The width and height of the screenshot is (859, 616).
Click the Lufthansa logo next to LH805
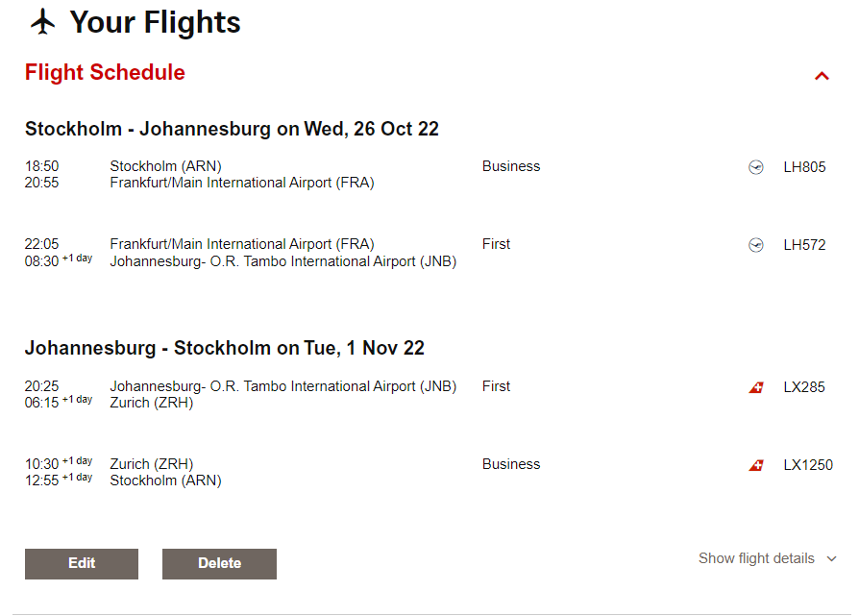(x=755, y=167)
